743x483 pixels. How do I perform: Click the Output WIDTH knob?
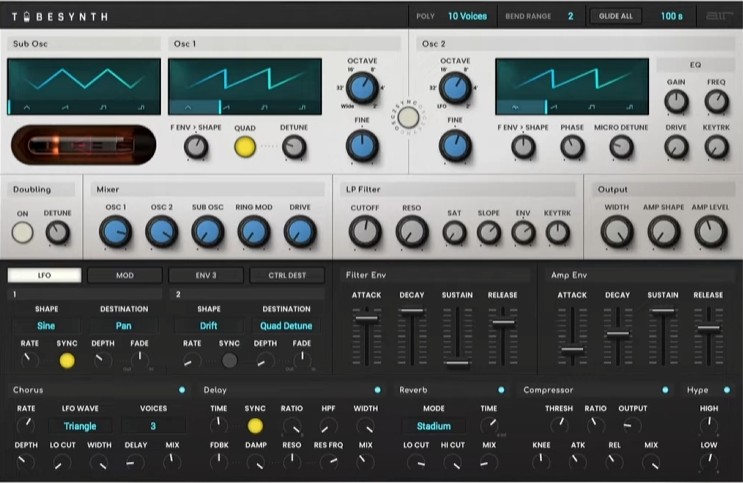pos(617,232)
